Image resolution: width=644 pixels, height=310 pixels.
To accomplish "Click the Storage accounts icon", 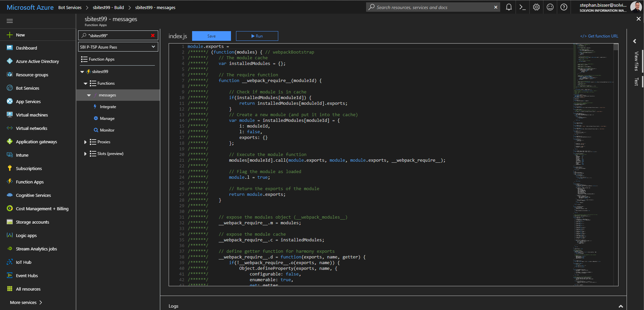I will tap(10, 222).
